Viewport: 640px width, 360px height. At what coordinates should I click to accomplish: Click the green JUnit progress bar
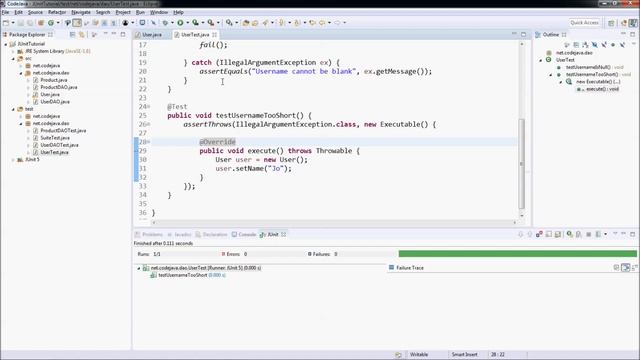point(518,254)
